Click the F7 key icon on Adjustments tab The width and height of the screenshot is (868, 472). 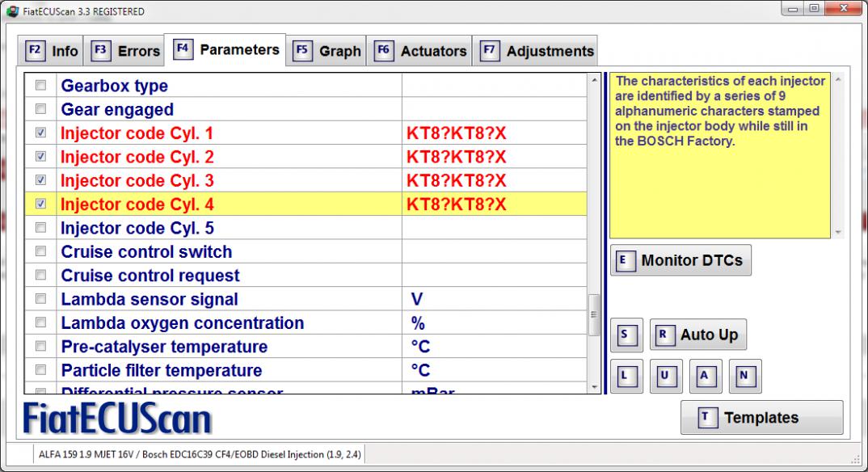(x=489, y=51)
